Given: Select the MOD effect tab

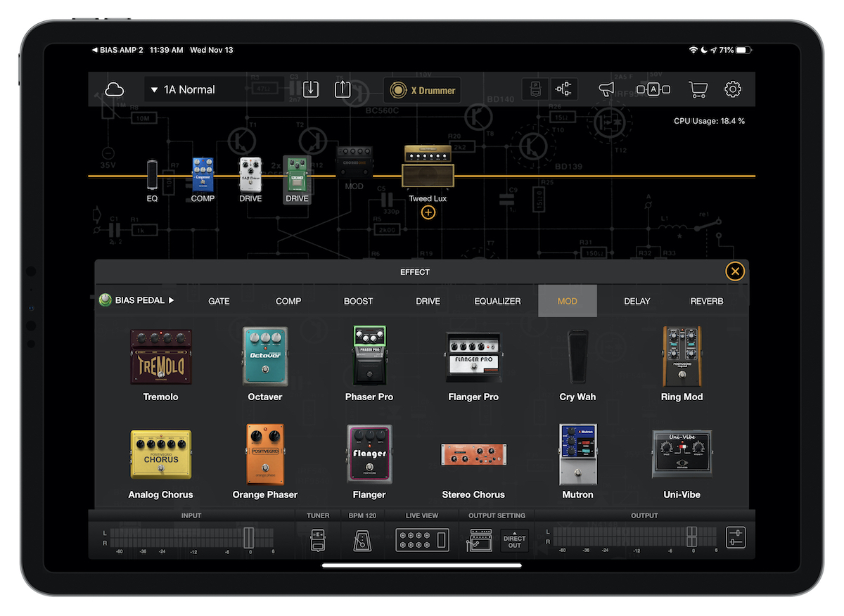Looking at the screenshot, I should 568,301.
